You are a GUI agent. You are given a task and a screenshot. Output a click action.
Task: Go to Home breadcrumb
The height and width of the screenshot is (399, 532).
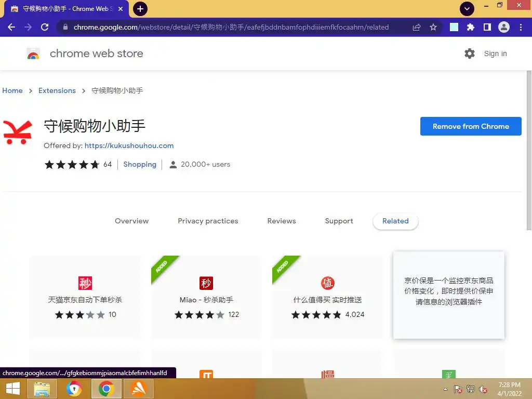coord(12,90)
